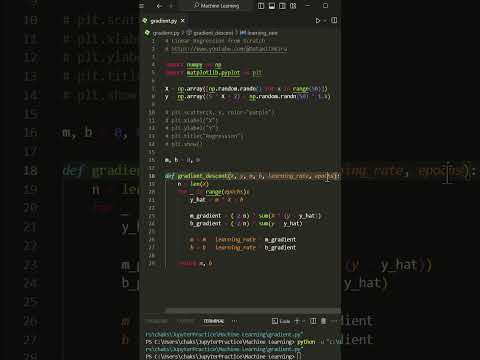
Task: Split the terminal pane
Action: 313,321
